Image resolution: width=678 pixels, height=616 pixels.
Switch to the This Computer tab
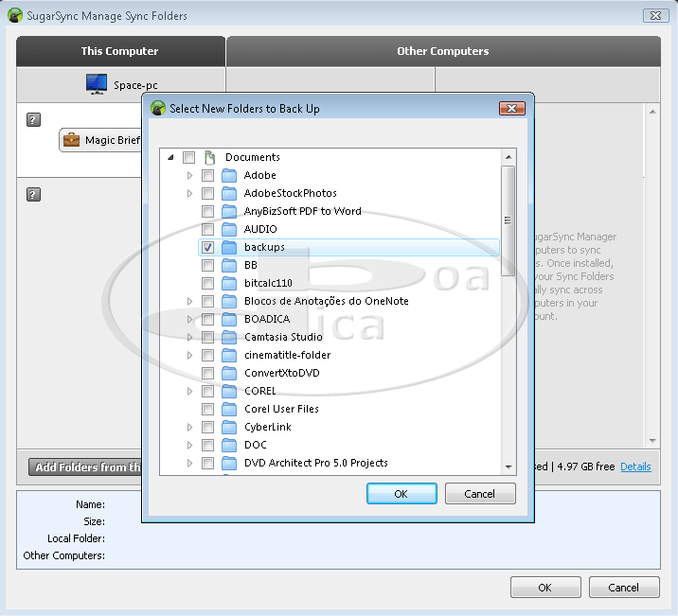point(120,51)
